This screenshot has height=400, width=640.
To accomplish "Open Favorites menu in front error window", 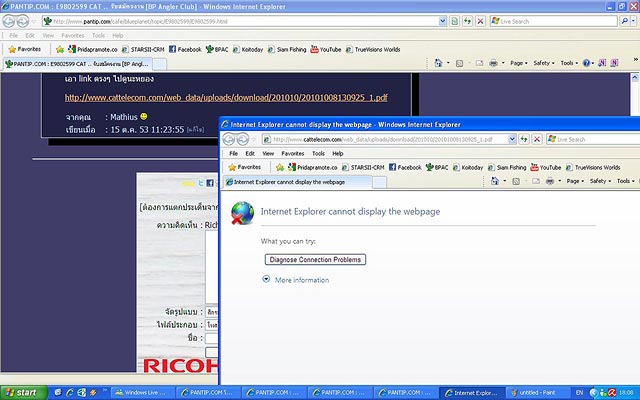I will point(293,153).
